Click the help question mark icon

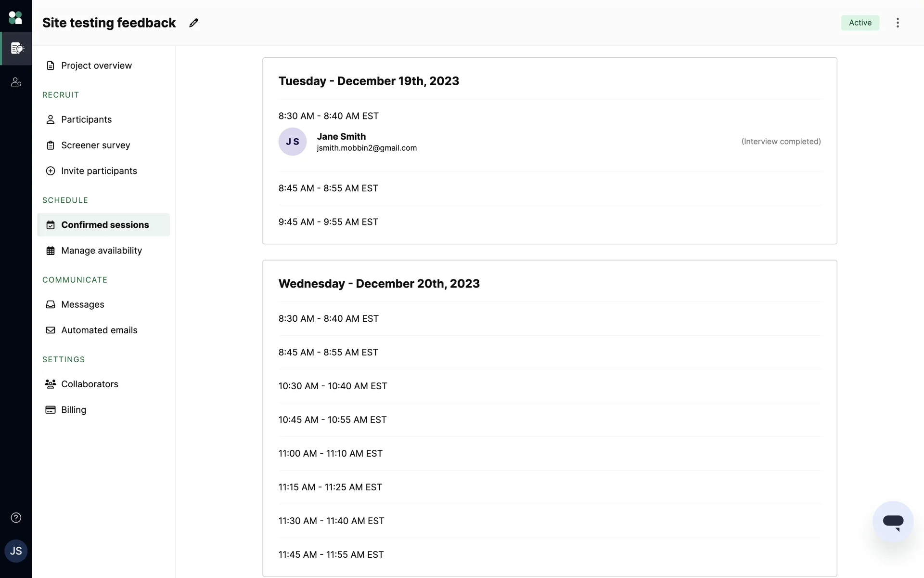coord(16,518)
